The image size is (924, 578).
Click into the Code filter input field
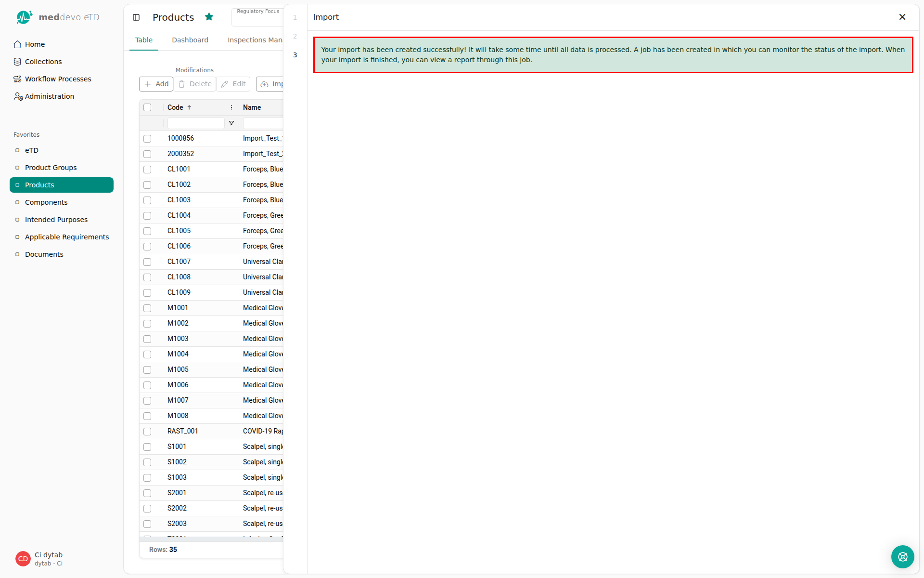(196, 123)
